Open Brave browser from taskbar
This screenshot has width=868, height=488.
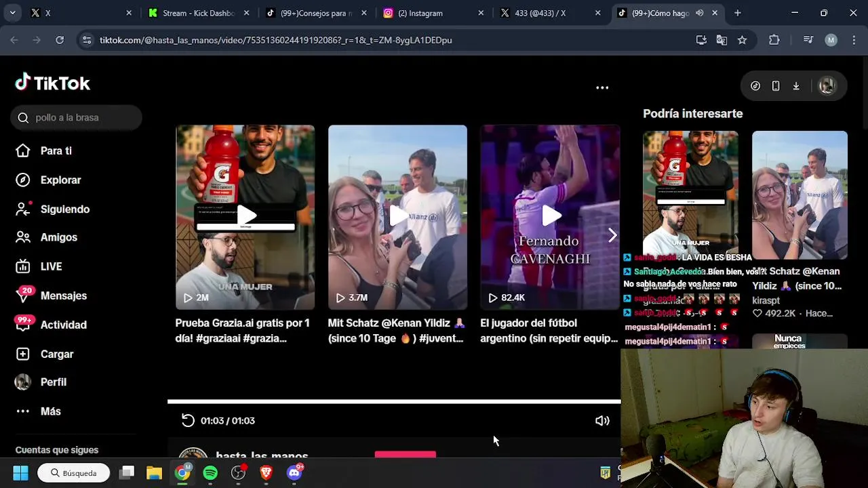(266, 472)
